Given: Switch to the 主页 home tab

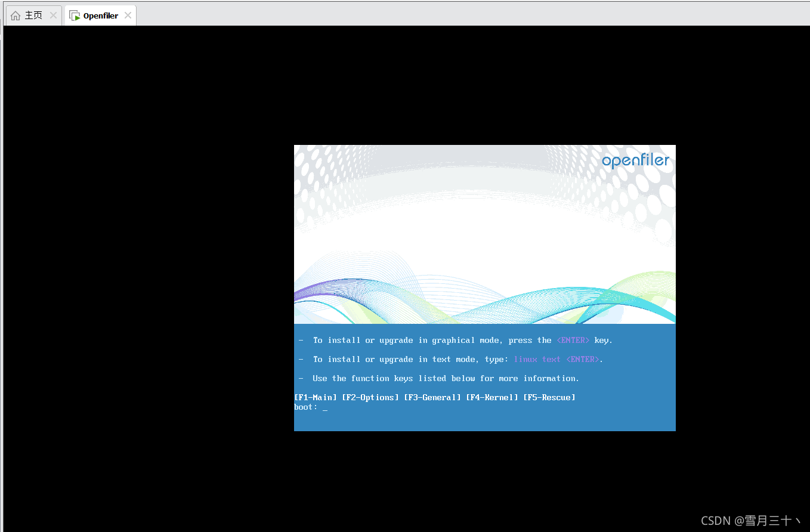Looking at the screenshot, I should pos(33,16).
